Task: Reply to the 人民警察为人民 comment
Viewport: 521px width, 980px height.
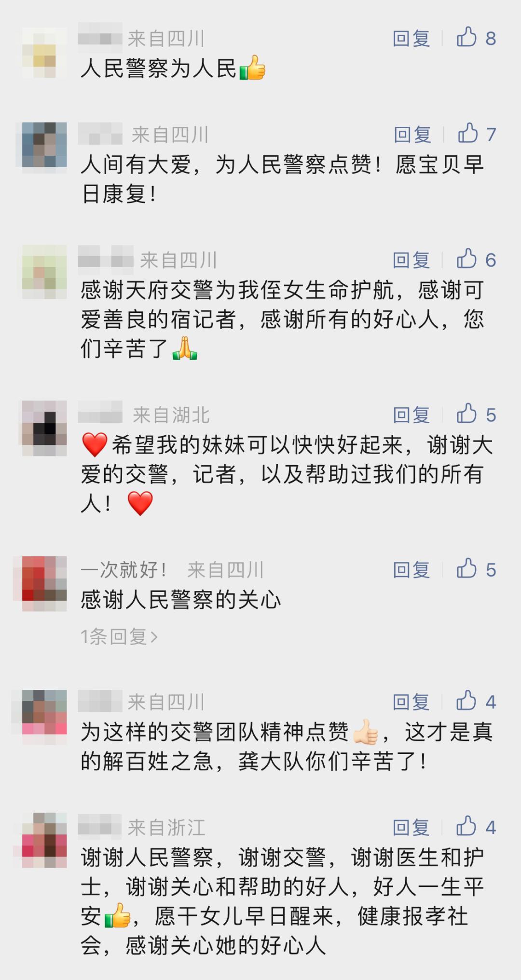Action: coord(411,38)
